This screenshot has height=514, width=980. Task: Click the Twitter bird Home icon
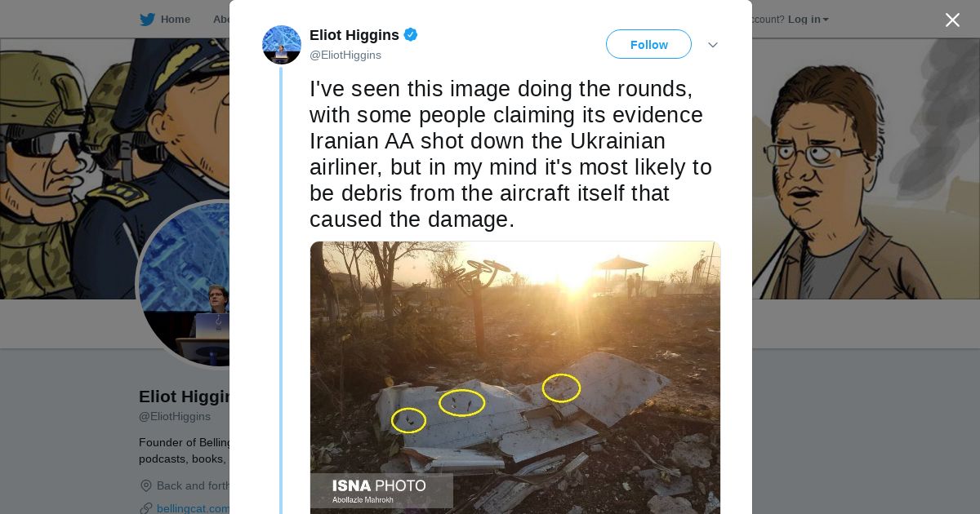(x=147, y=20)
